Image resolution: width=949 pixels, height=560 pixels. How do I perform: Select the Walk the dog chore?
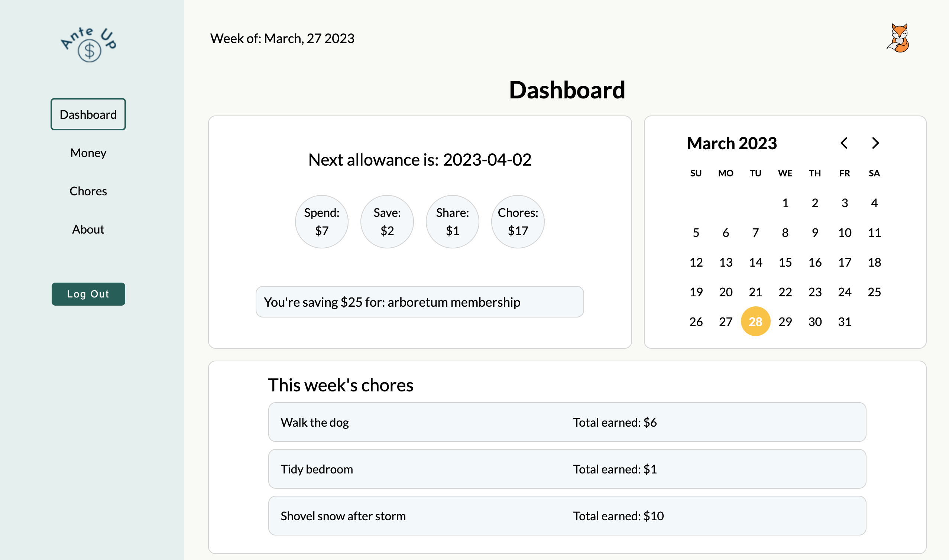(567, 422)
